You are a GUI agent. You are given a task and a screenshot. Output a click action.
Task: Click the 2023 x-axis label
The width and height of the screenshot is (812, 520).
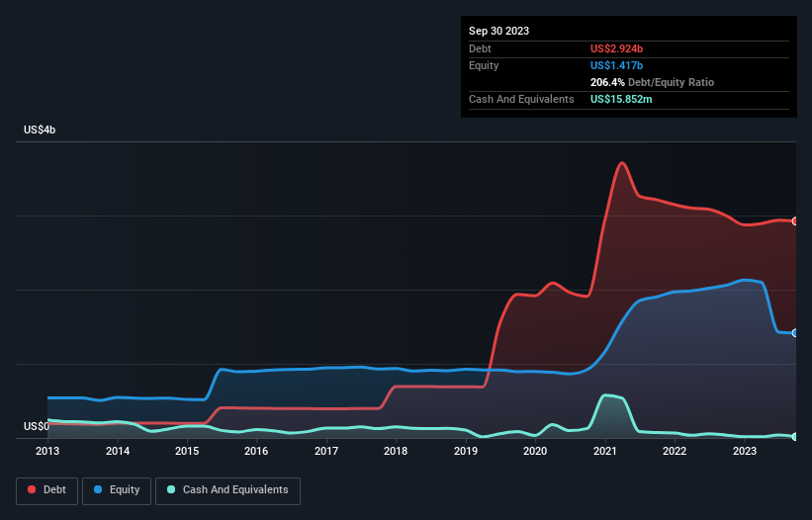pos(744,451)
